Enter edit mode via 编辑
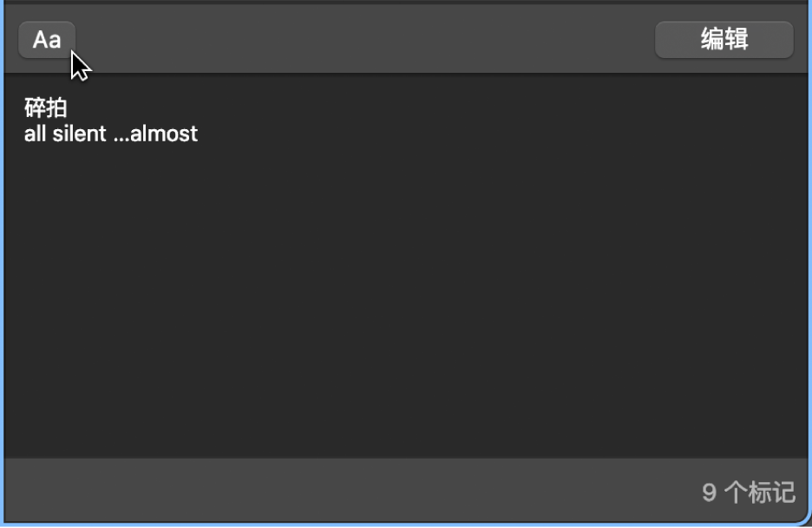Screen dimensions: 812x528 [x=724, y=40]
